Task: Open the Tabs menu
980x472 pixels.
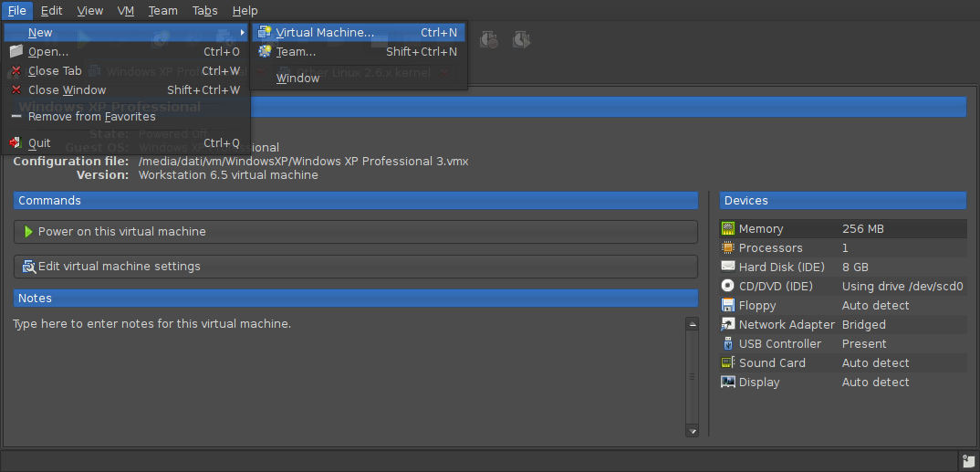Action: [x=205, y=11]
